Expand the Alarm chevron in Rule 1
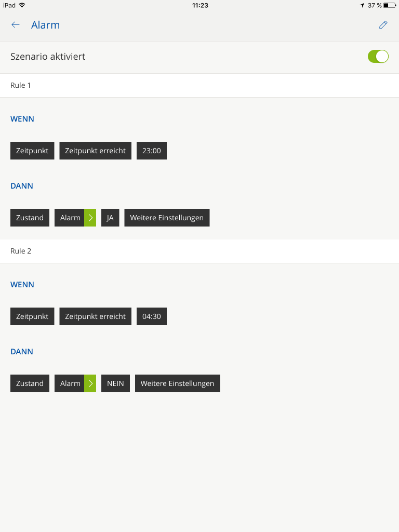399x532 pixels. coord(90,218)
